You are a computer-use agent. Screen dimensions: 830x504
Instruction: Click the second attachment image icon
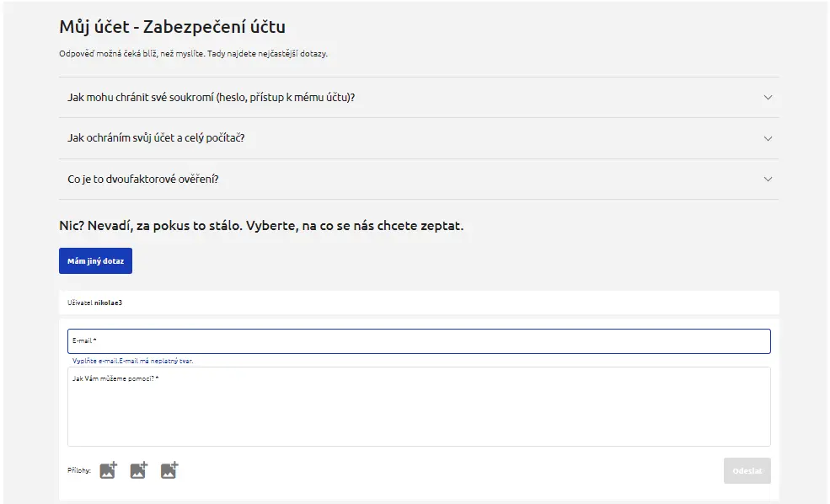tap(139, 470)
